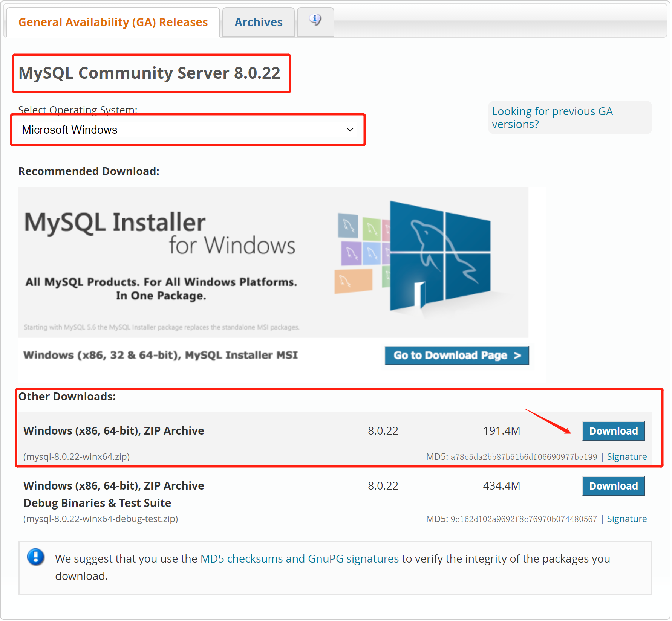Click Windows (x86, 32 & 64-bit), MySQL Installer MSI text
Screen dimensions: 672x621
tap(161, 355)
